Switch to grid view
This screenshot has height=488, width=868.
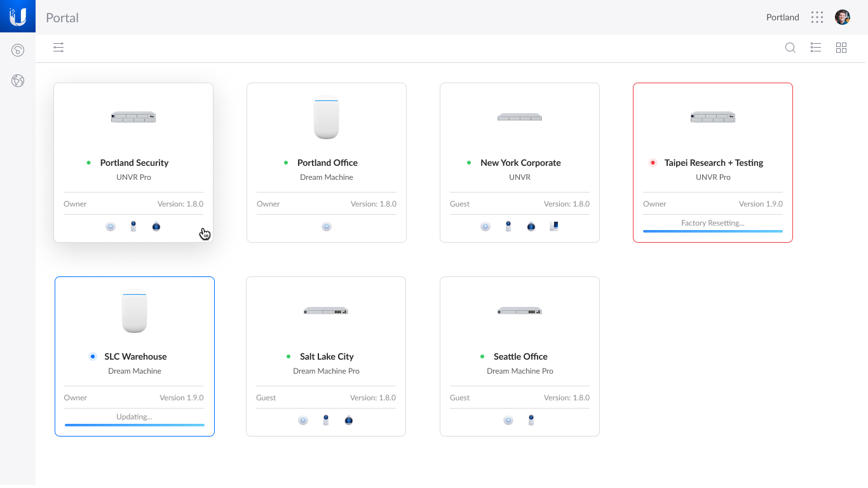tap(841, 48)
